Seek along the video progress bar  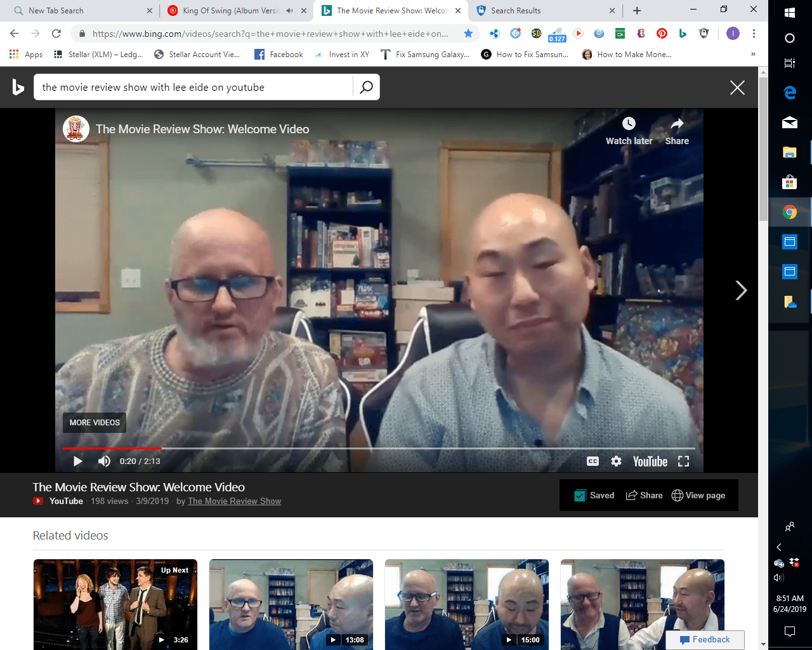pos(381,448)
